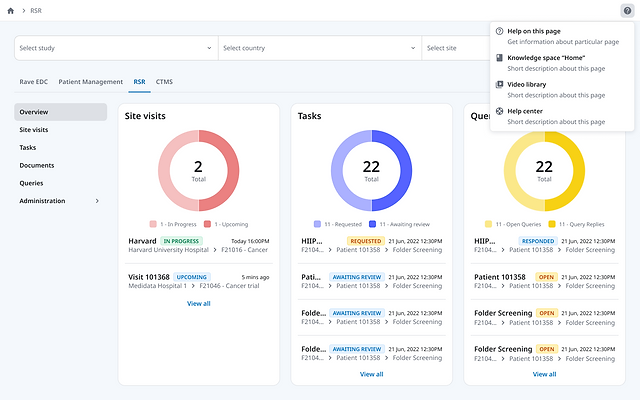Click View all under Site visits
The width and height of the screenshot is (640, 400).
(199, 304)
